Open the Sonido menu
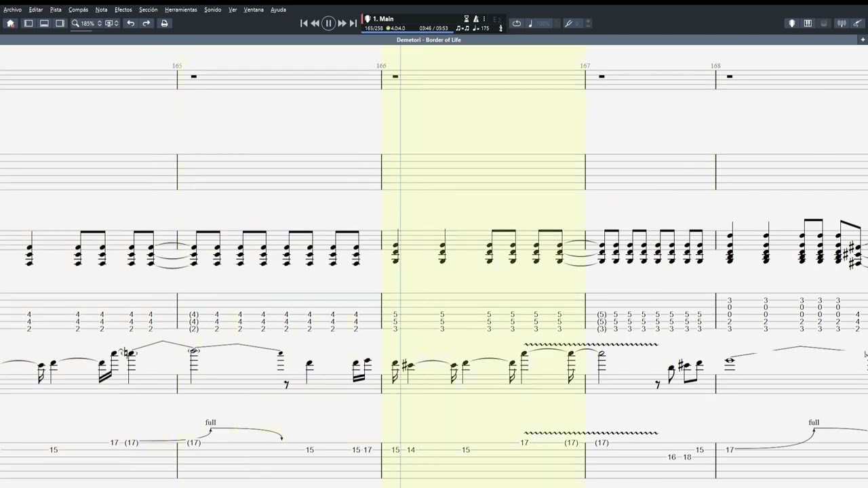Screen dimensions: 868x488 [x=213, y=9]
